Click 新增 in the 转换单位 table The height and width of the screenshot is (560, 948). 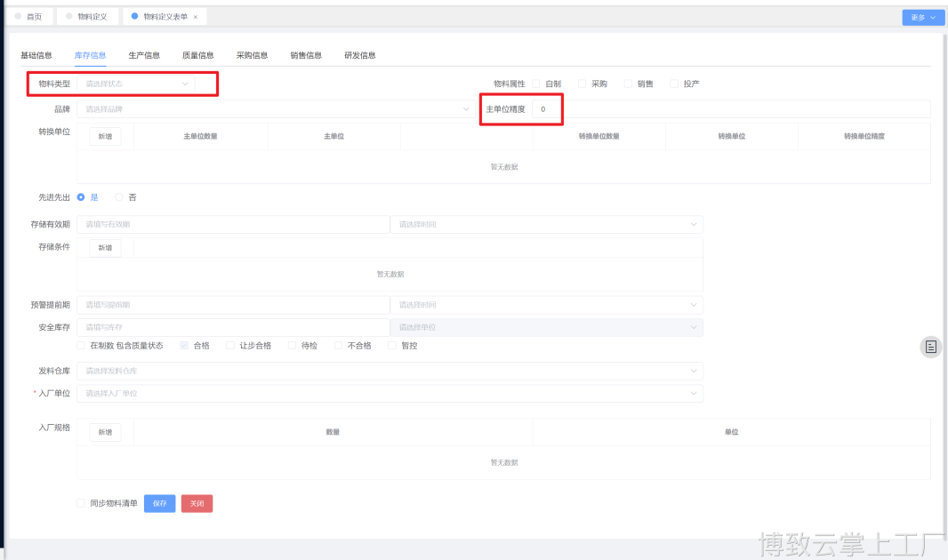(x=105, y=137)
